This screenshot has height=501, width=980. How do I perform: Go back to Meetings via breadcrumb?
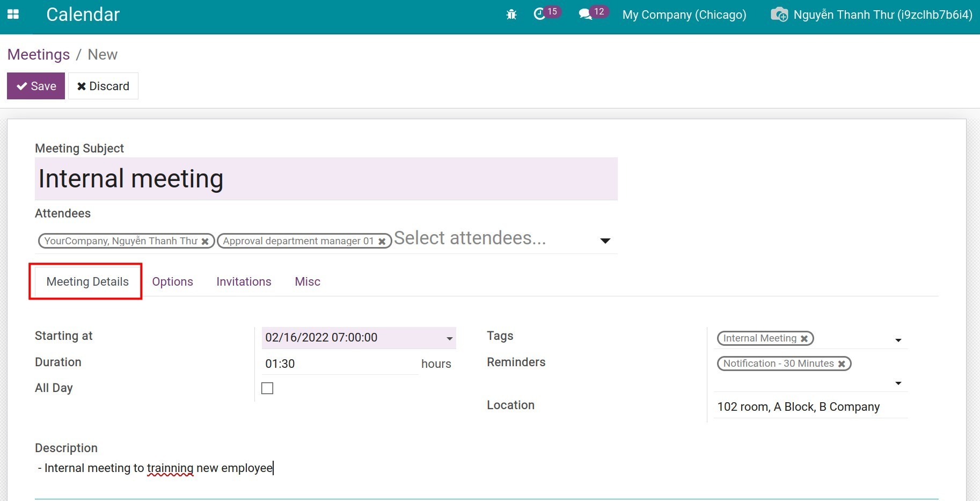38,54
